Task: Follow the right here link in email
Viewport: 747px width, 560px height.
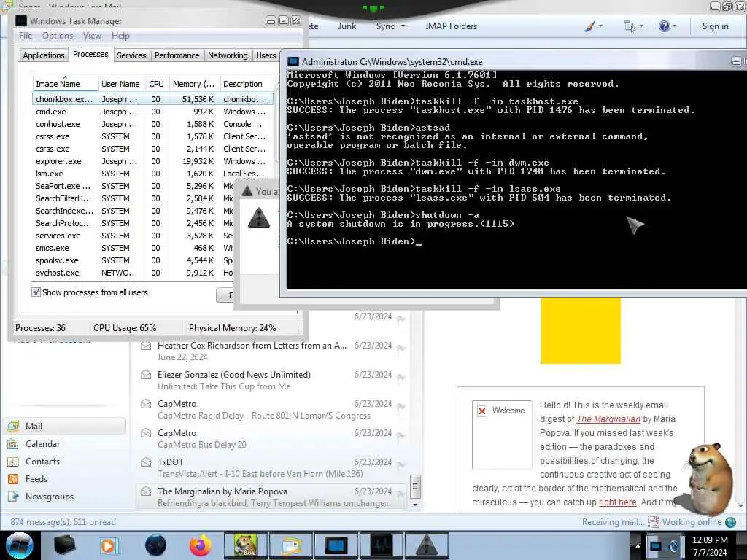Action: tap(617, 502)
